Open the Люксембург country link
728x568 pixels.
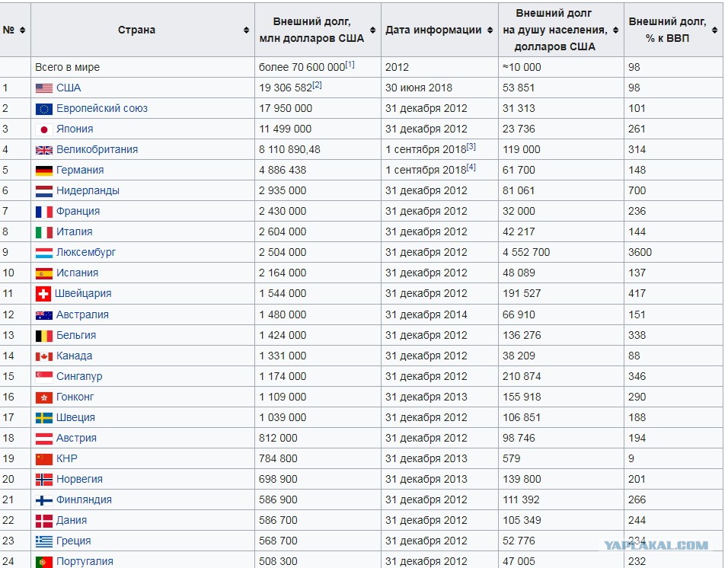[86, 252]
